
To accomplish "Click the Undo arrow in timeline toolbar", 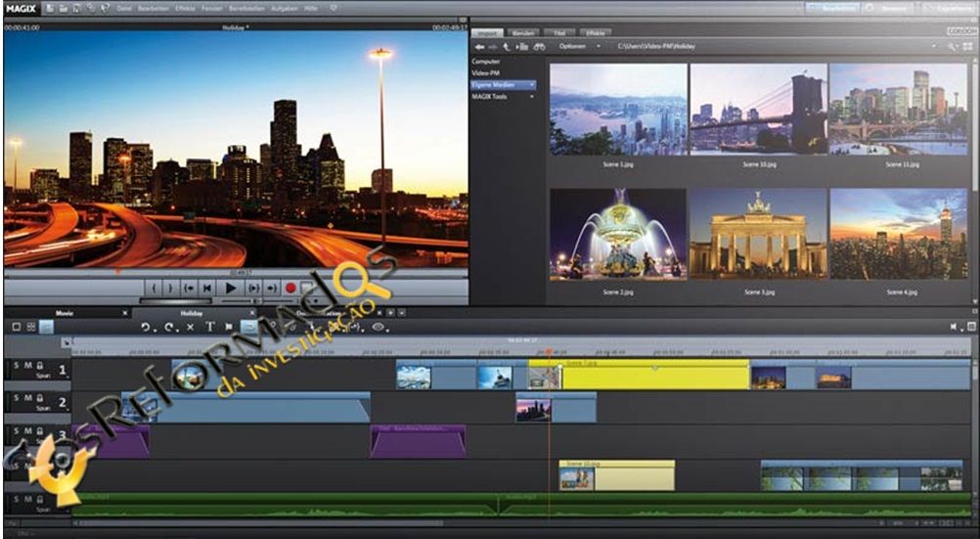I will 147,327.
